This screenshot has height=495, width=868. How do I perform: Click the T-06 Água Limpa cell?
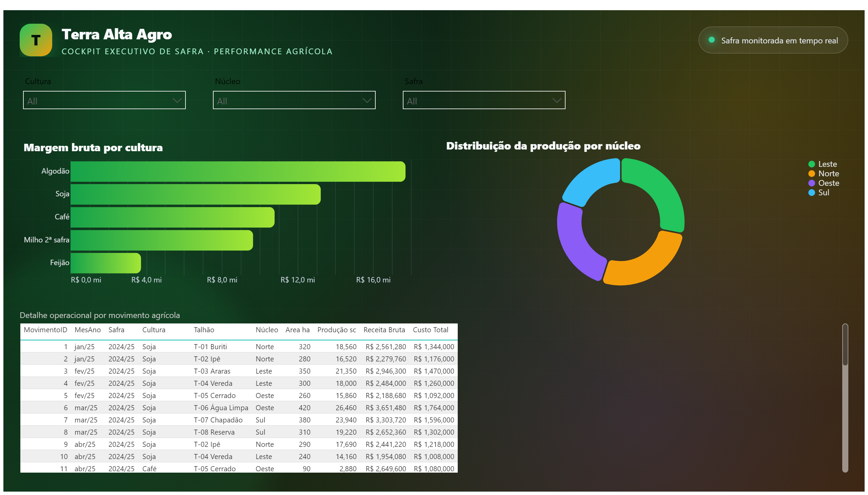(221, 408)
